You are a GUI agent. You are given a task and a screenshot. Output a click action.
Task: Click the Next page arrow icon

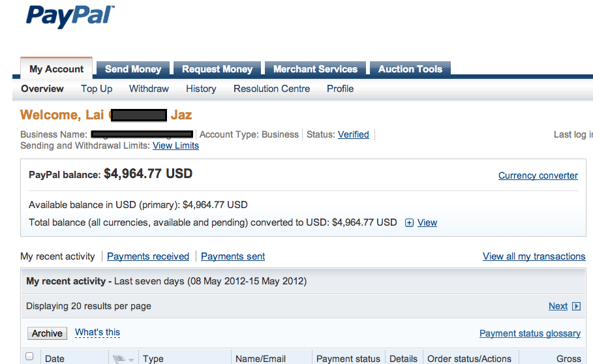coord(576,306)
